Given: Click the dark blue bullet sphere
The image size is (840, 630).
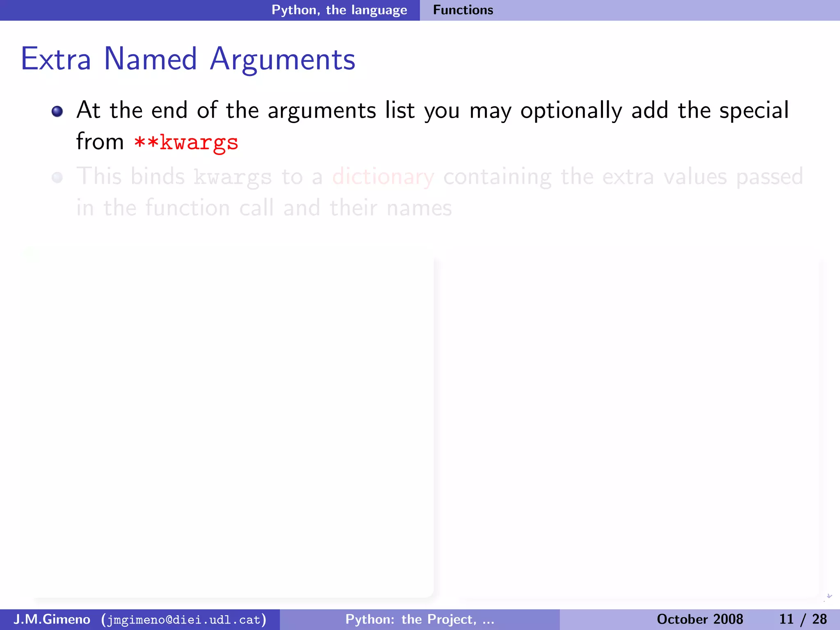Looking at the screenshot, I should pyautogui.click(x=57, y=111).
